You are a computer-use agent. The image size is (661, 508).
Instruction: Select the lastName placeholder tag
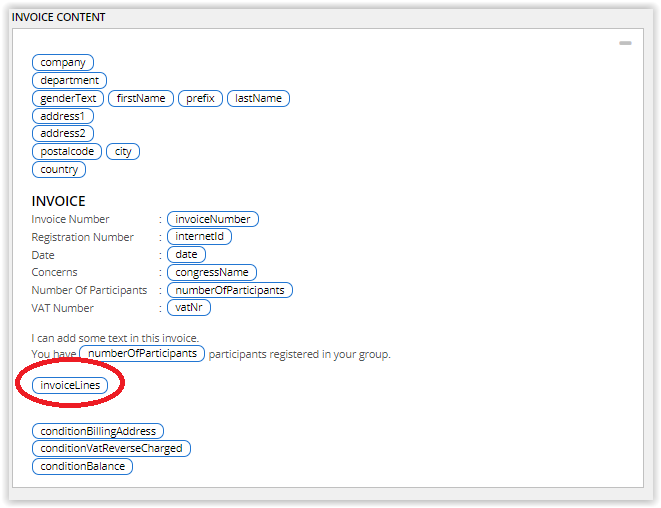[x=258, y=99]
